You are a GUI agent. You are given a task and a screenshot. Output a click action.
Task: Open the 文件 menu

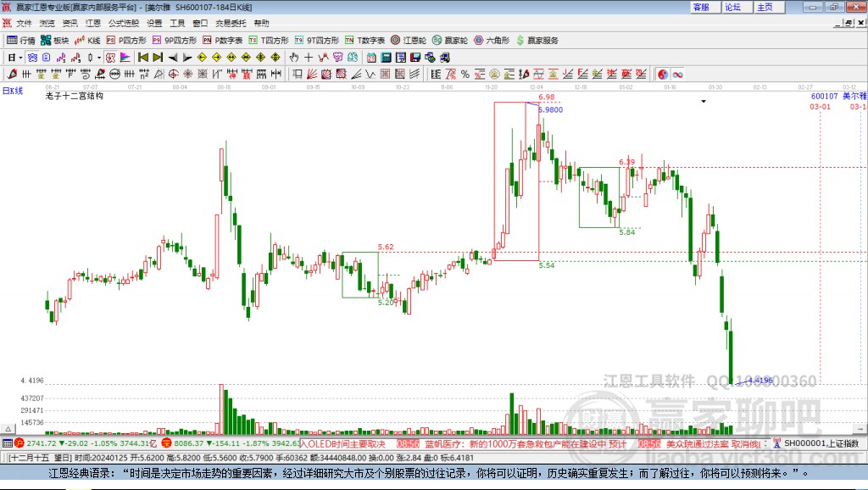pyautogui.click(x=24, y=23)
